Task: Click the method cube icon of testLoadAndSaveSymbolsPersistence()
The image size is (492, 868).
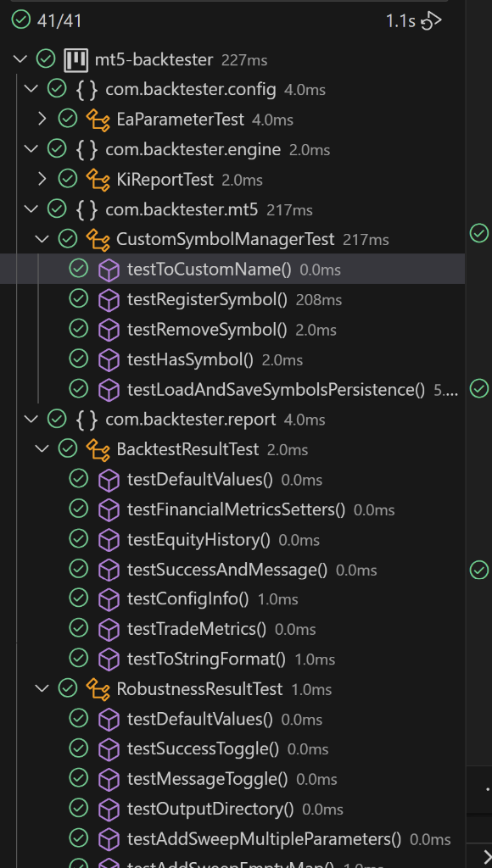Action: [x=109, y=390]
